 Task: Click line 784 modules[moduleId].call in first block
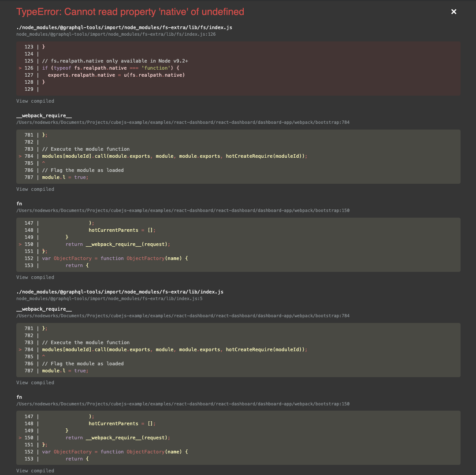coord(175,156)
